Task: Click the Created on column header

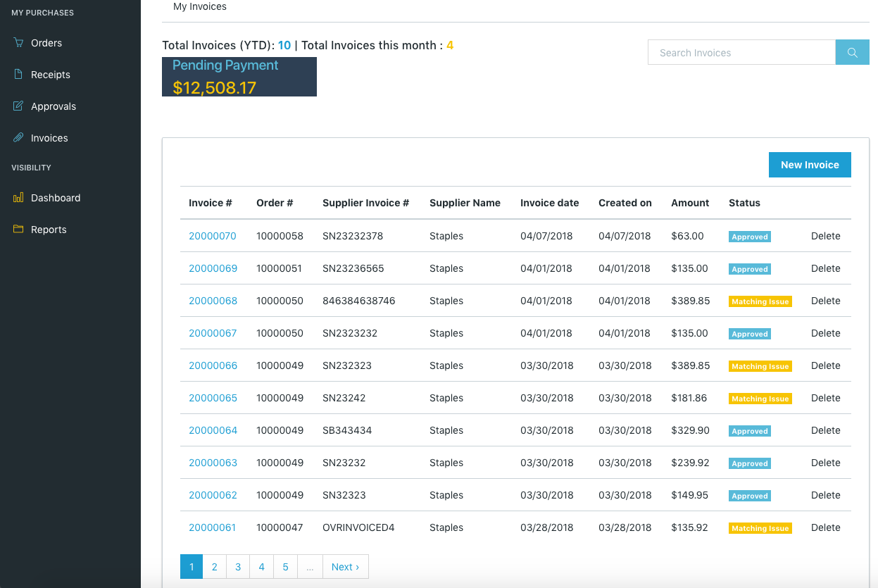Action: point(625,203)
